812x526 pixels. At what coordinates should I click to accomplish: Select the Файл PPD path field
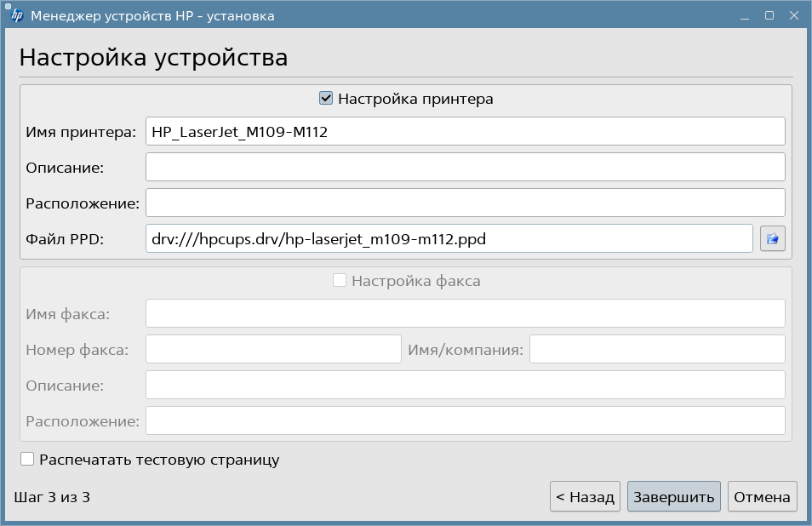point(449,239)
